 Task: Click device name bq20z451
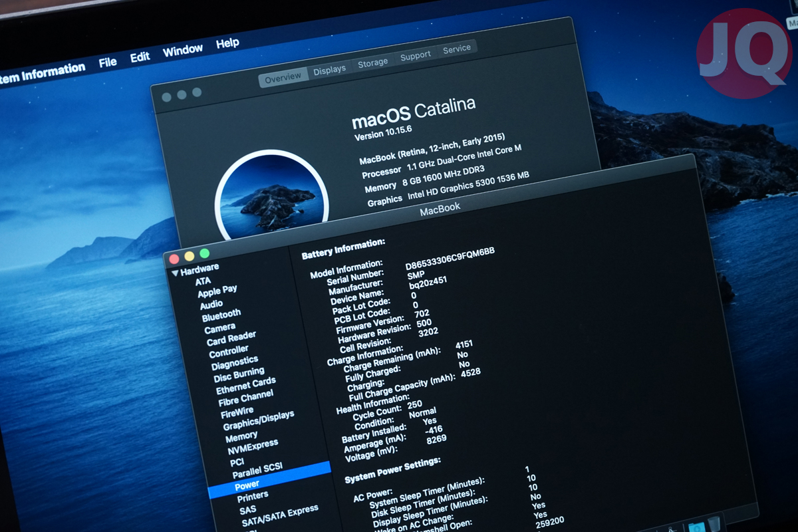coord(428,282)
